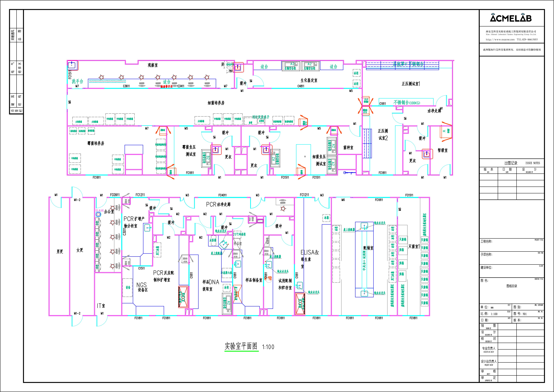Screen dimensions: 554x392
Task: Click the 办公室 label
Action: [109, 212]
